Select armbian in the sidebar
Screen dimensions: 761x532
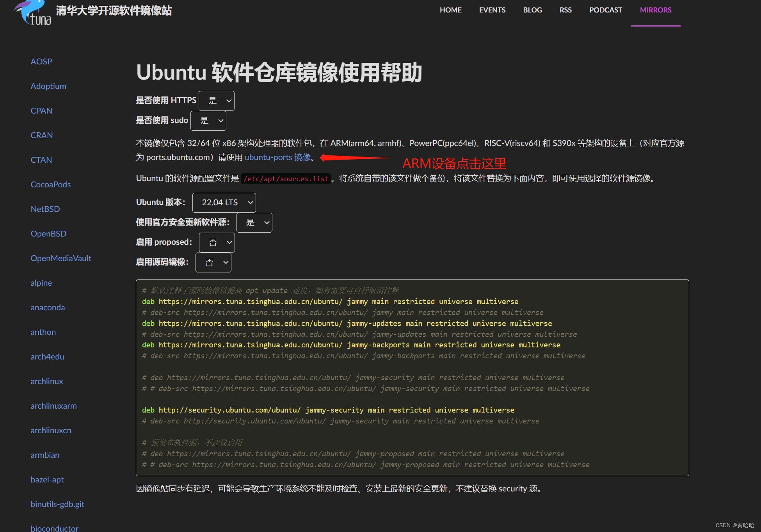click(45, 455)
